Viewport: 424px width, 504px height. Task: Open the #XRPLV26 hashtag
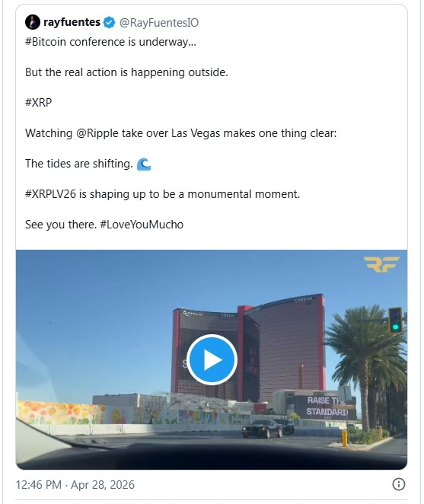[x=50, y=194]
